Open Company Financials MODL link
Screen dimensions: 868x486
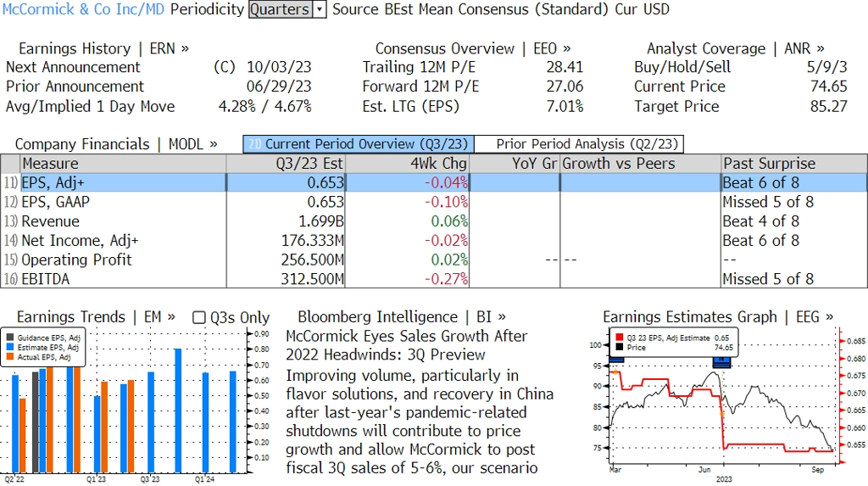[116, 144]
